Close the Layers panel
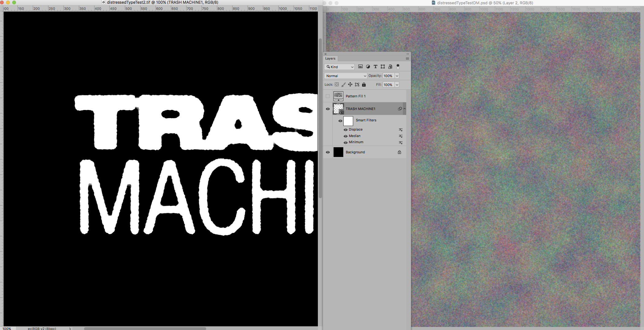This screenshot has width=644, height=330. click(326, 54)
